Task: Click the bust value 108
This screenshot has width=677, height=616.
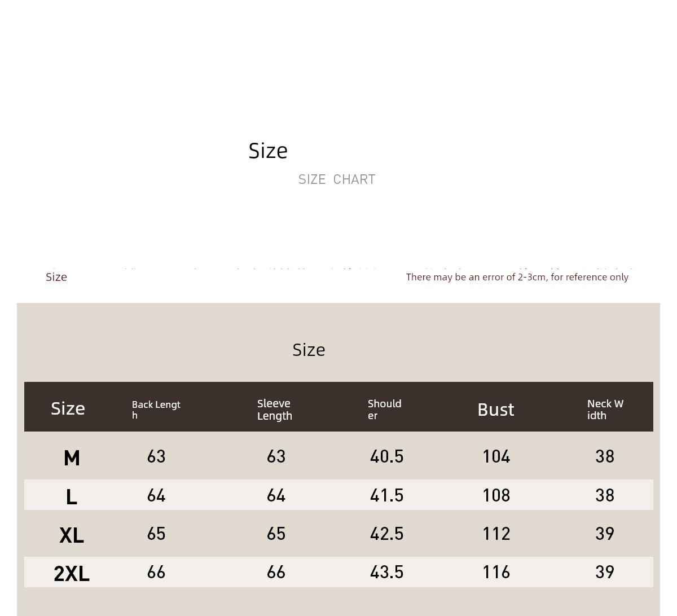Action: (496, 495)
